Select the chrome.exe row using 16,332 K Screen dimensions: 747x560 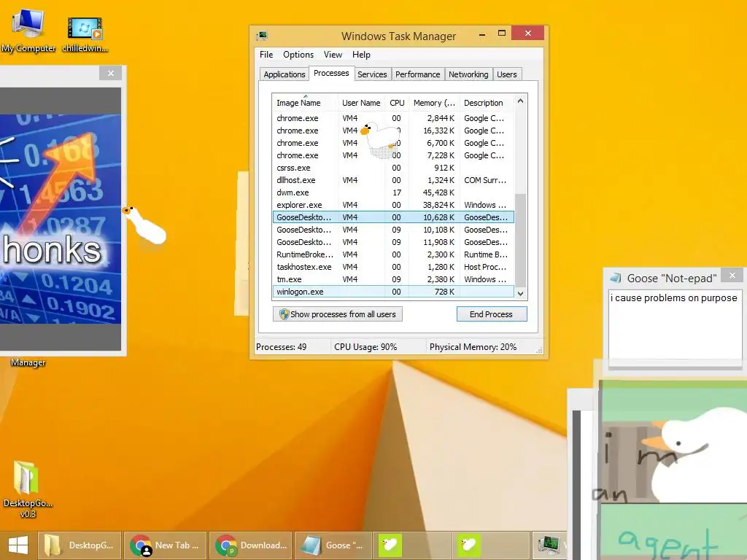pyautogui.click(x=393, y=131)
